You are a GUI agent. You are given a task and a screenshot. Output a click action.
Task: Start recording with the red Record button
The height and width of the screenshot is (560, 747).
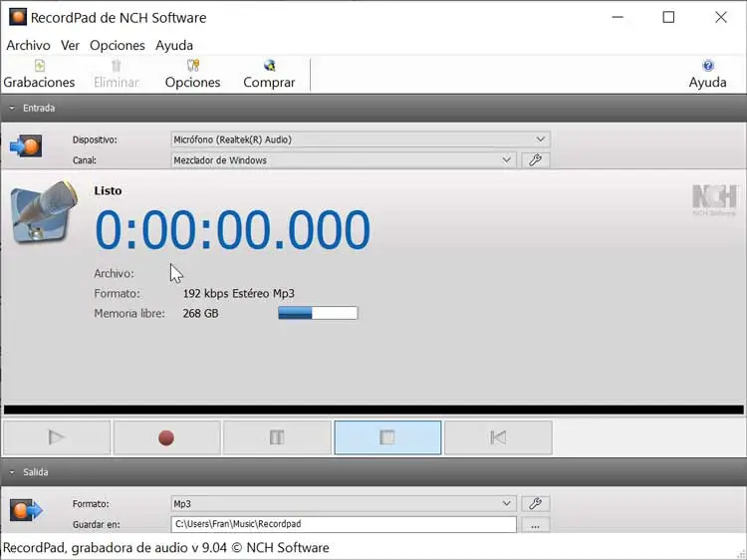[x=166, y=437]
